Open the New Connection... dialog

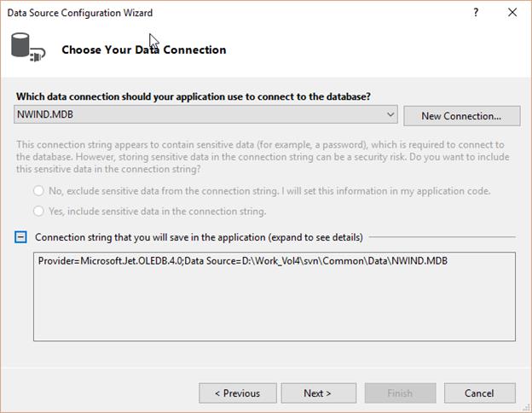pos(461,116)
